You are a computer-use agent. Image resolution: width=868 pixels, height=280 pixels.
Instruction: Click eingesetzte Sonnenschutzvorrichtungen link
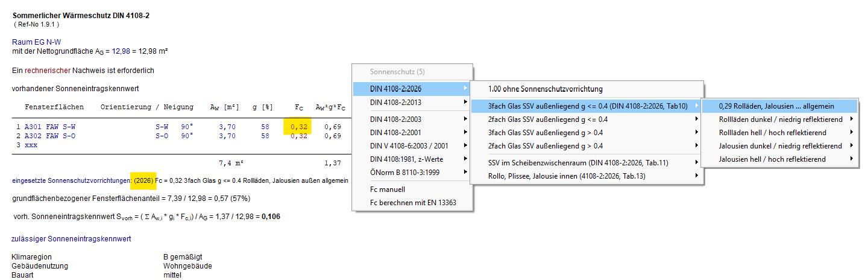pos(71,180)
